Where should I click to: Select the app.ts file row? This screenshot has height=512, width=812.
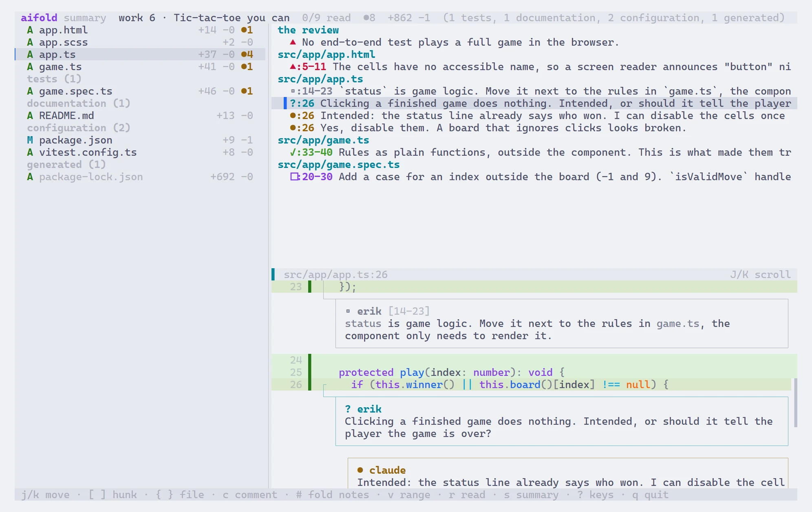click(x=140, y=55)
